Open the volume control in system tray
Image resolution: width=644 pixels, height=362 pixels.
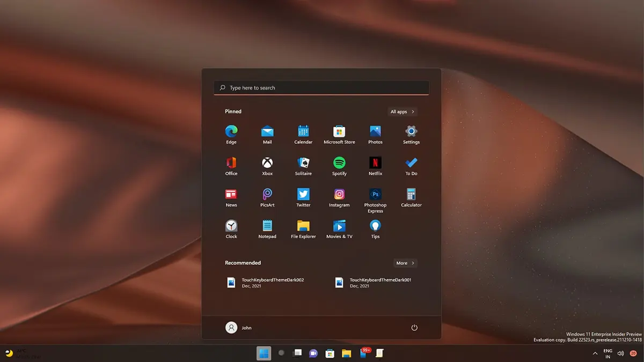click(x=621, y=353)
